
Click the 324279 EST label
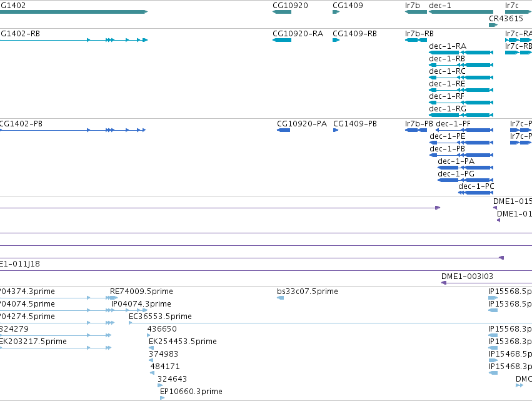click(x=14, y=329)
